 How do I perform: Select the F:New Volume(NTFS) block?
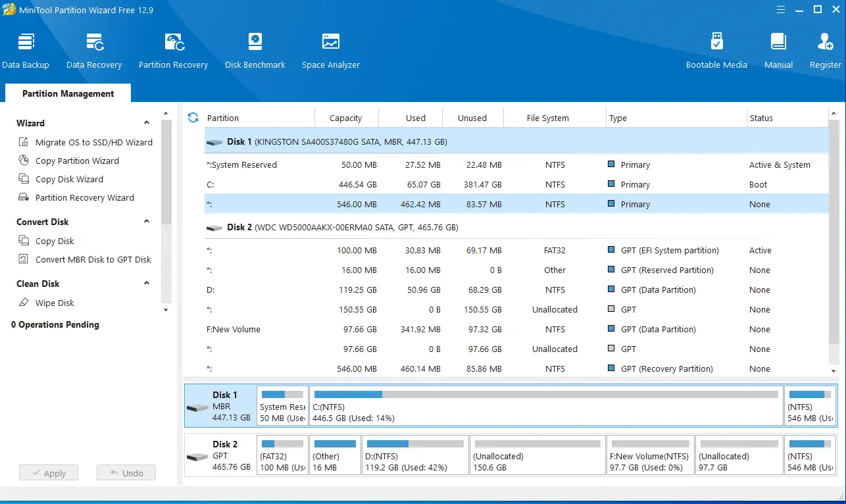650,455
